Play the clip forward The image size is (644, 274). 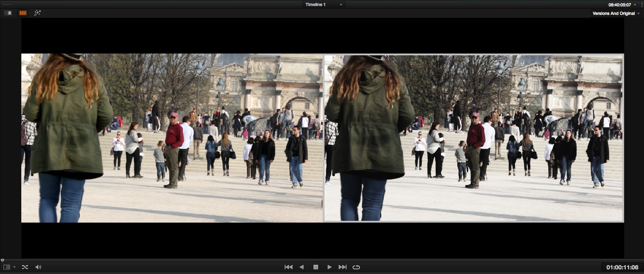[329, 267]
